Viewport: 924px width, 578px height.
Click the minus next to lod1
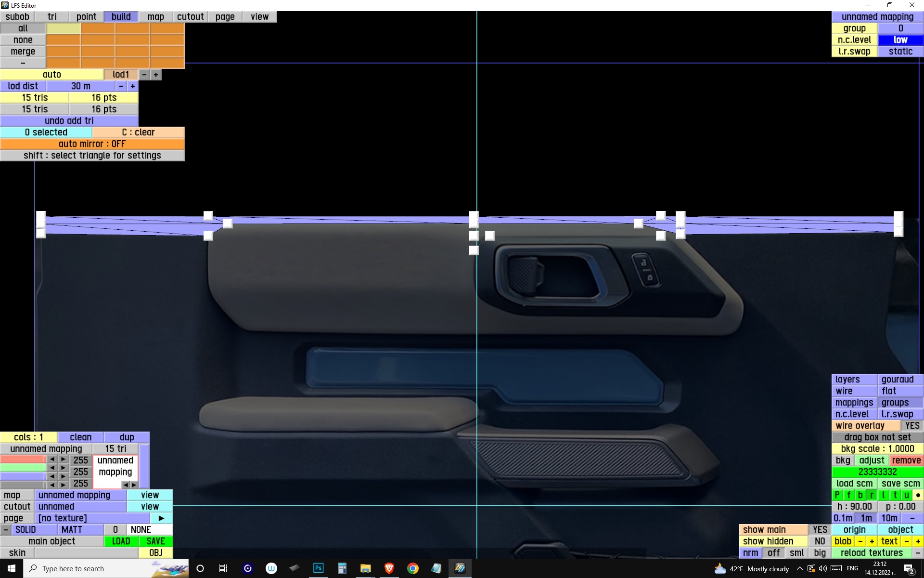(x=144, y=75)
